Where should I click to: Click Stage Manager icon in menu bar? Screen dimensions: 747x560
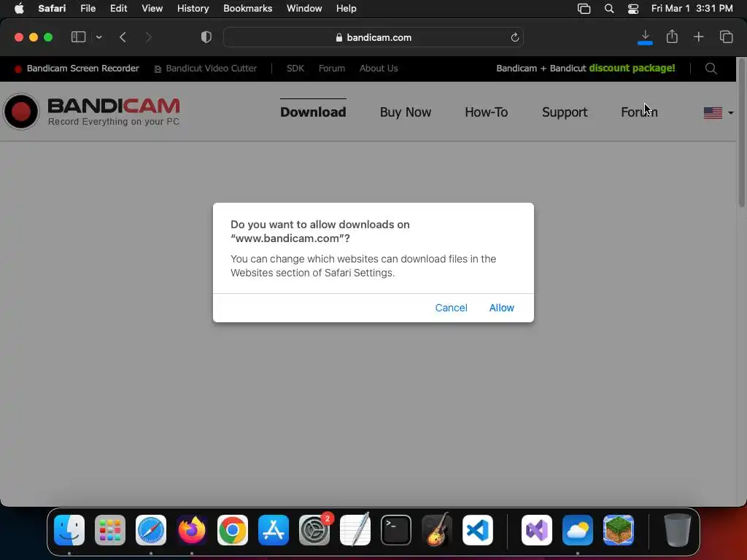[x=584, y=9]
